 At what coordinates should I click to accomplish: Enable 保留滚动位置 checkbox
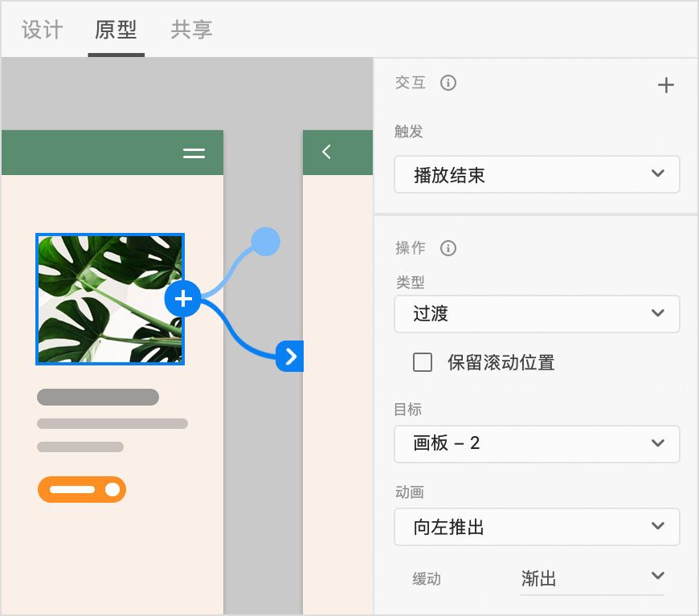tap(423, 362)
